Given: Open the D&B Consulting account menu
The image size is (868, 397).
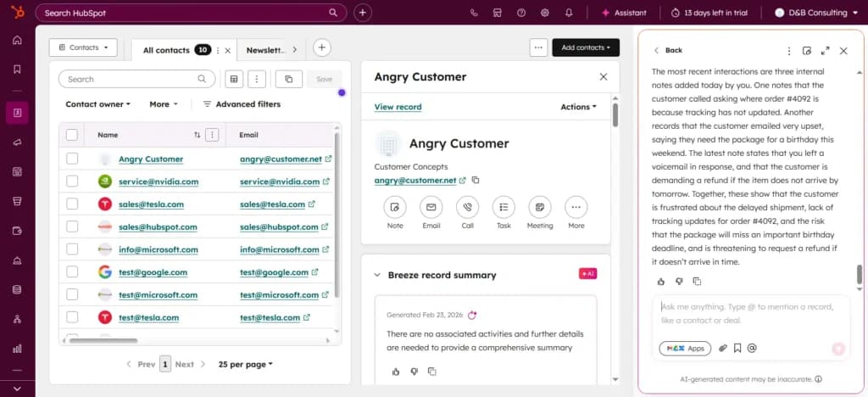Looking at the screenshot, I should pyautogui.click(x=816, y=13).
